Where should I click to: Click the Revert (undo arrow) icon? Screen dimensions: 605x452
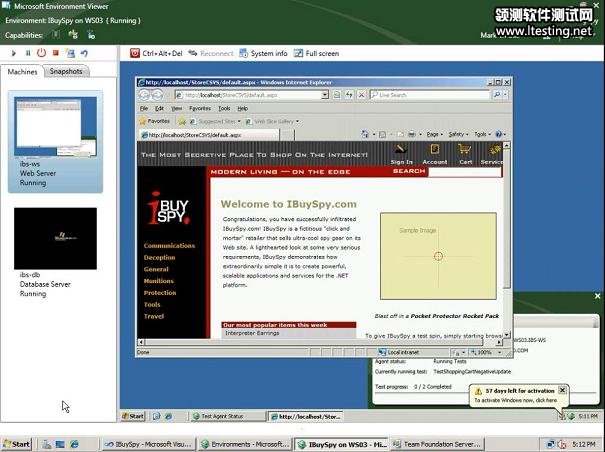pos(84,53)
